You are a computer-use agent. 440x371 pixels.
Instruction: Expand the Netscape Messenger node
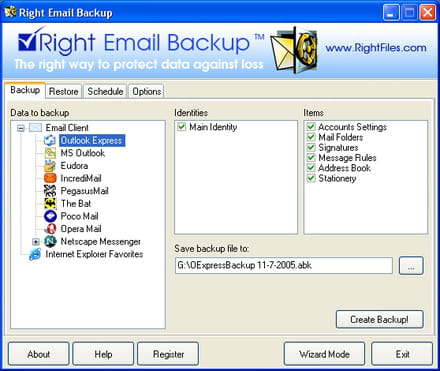tap(36, 241)
